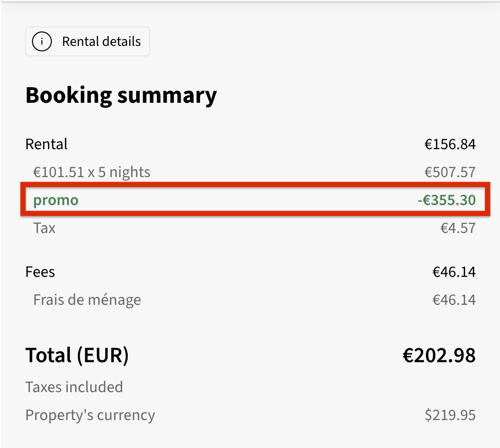Click the bold €46.14 fees total

click(454, 272)
